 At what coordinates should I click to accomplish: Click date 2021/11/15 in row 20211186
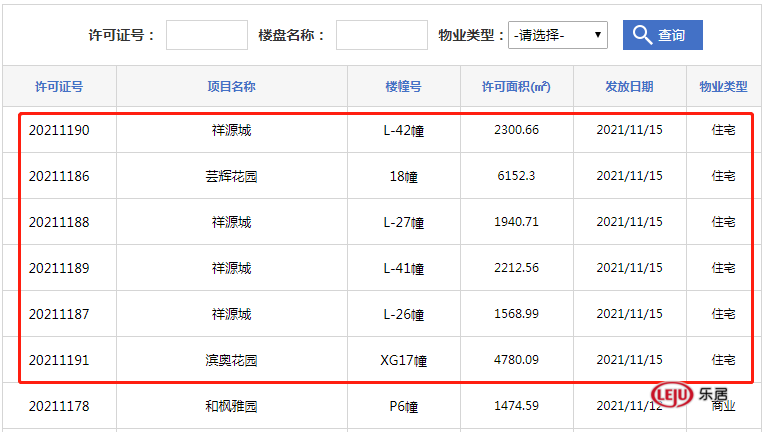(x=630, y=175)
